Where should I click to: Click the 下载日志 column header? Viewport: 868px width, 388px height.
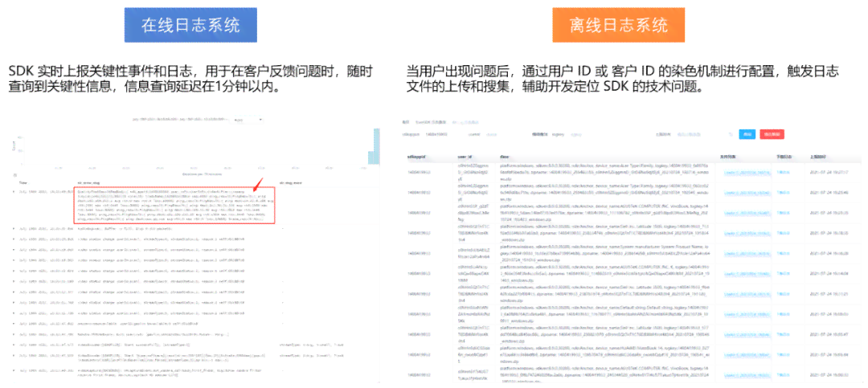[x=784, y=157]
